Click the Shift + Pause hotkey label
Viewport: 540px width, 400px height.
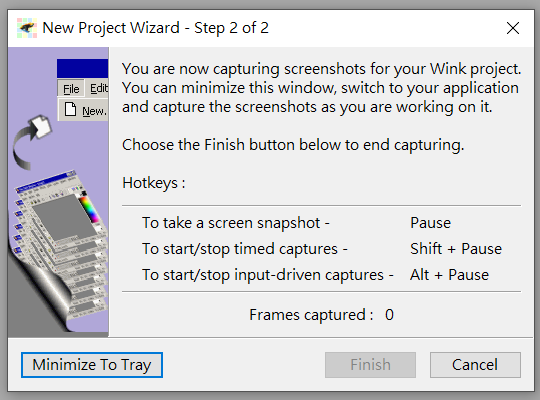[x=456, y=249]
